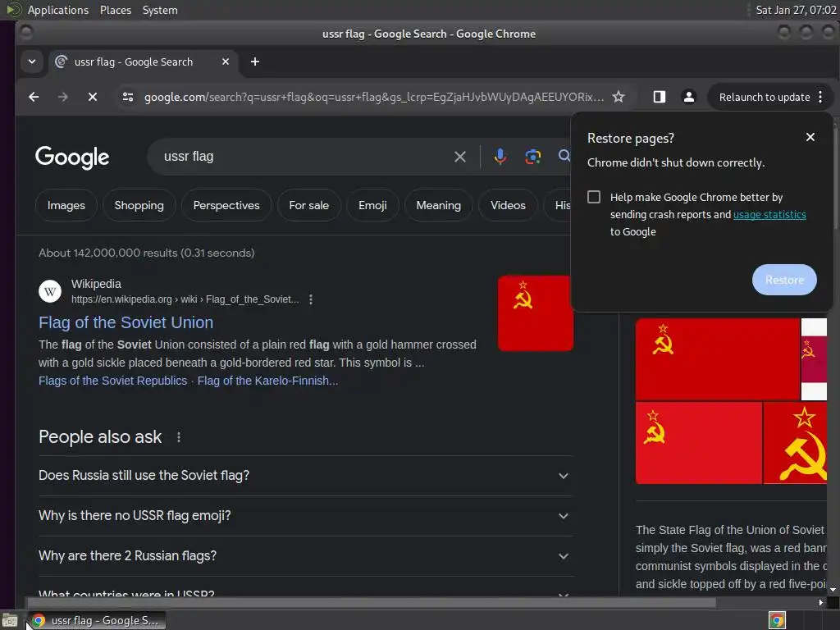
Task: Stop loading the page
Action: (92, 97)
